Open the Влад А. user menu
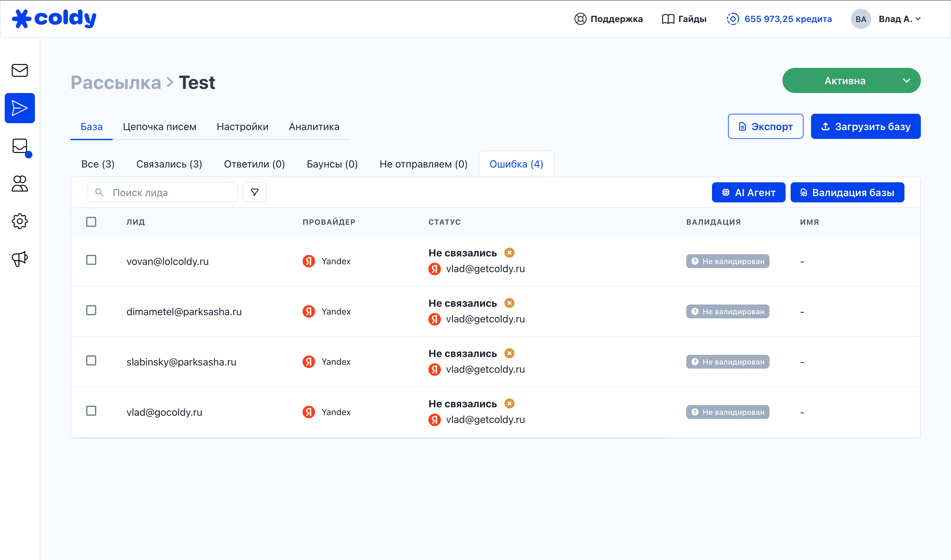 pos(899,19)
